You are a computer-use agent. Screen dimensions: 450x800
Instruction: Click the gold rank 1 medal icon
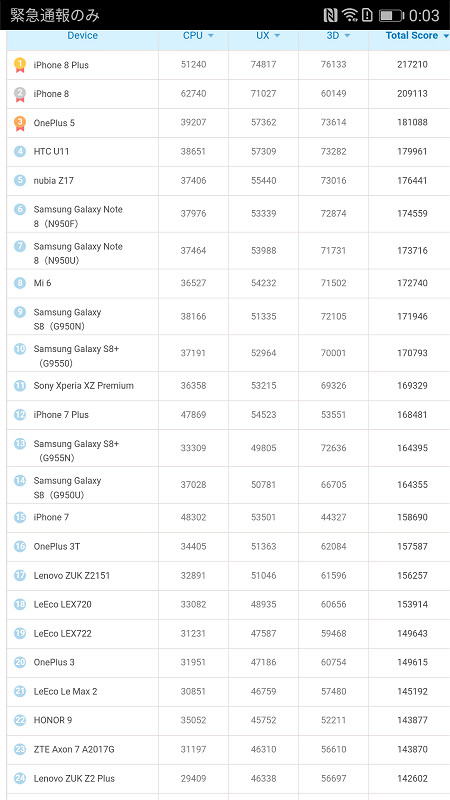pos(19,65)
